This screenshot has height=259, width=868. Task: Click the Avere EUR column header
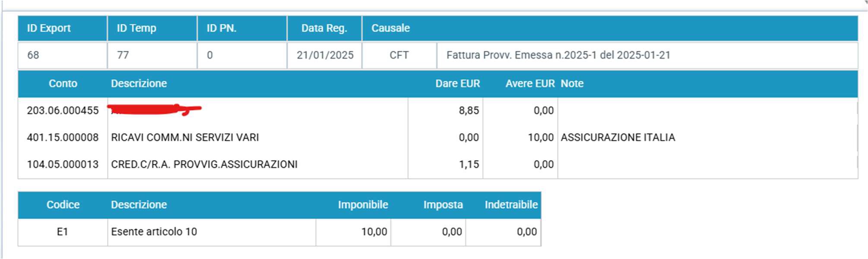pyautogui.click(x=530, y=84)
